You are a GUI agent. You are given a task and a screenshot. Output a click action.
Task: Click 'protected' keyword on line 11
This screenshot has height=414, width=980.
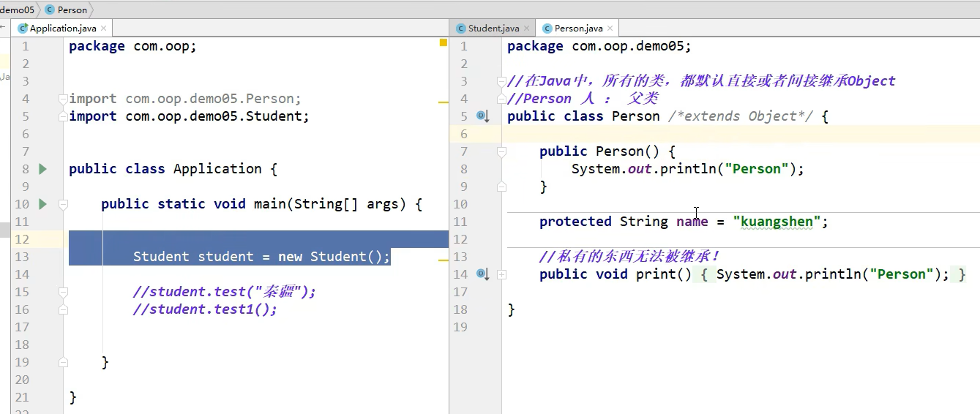point(575,222)
